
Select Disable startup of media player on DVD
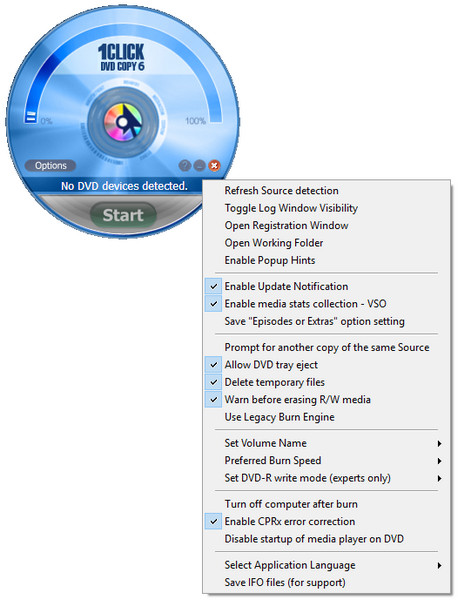click(327, 539)
